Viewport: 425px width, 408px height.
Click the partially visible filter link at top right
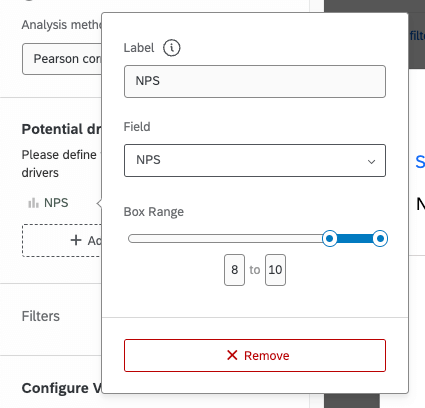tap(417, 35)
